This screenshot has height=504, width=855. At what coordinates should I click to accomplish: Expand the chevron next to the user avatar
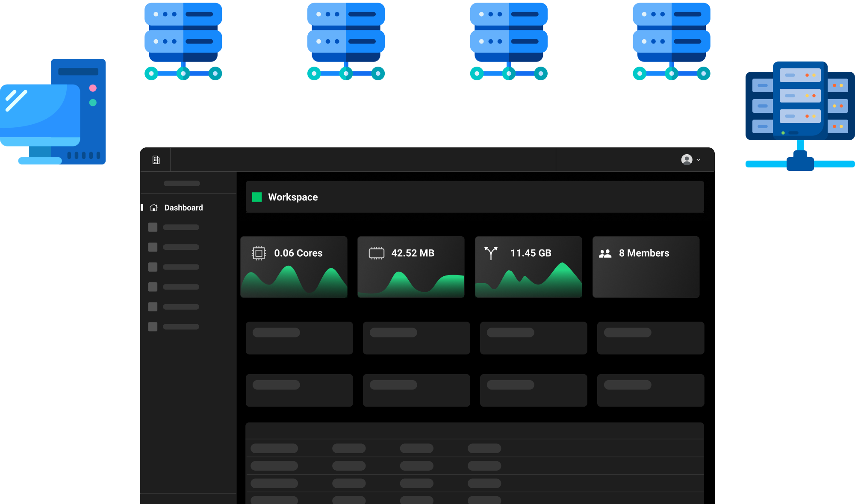coord(699,160)
